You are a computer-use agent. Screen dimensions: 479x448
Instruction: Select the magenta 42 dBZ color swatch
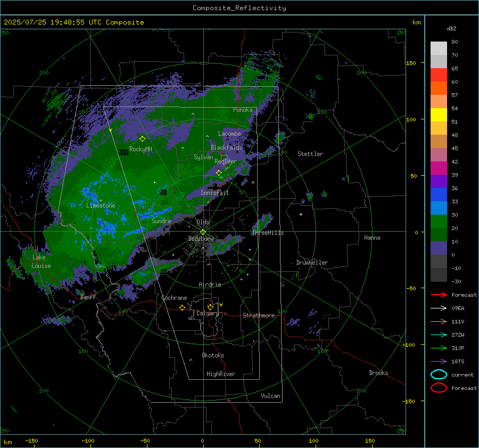pyautogui.click(x=439, y=168)
